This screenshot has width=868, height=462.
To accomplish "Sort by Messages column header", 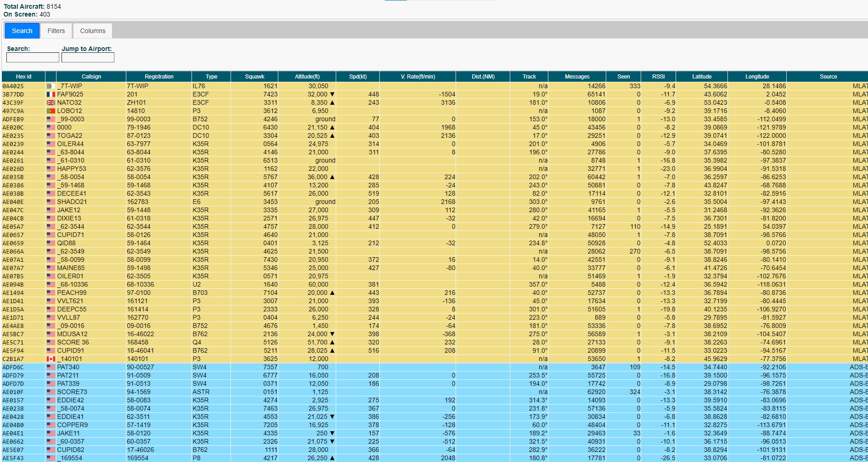I will pyautogui.click(x=577, y=77).
